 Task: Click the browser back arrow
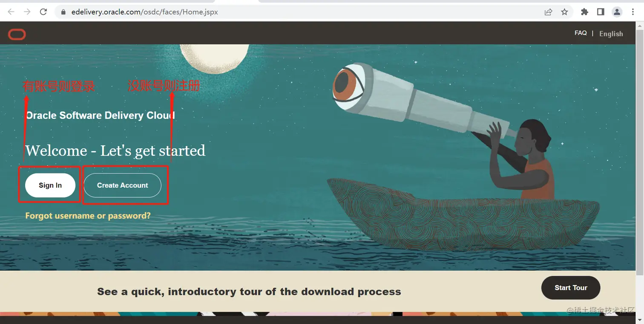(11, 12)
